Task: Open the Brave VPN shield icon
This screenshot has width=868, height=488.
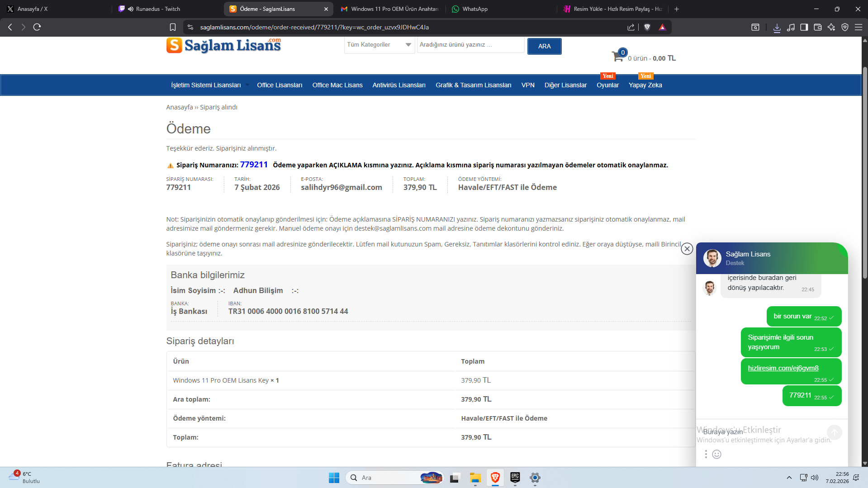Action: pos(845,27)
